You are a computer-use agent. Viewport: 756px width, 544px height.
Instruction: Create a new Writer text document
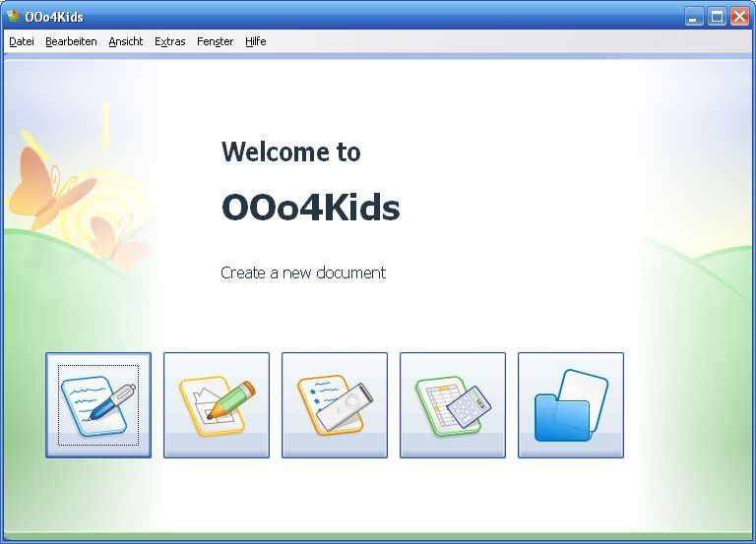[98, 405]
